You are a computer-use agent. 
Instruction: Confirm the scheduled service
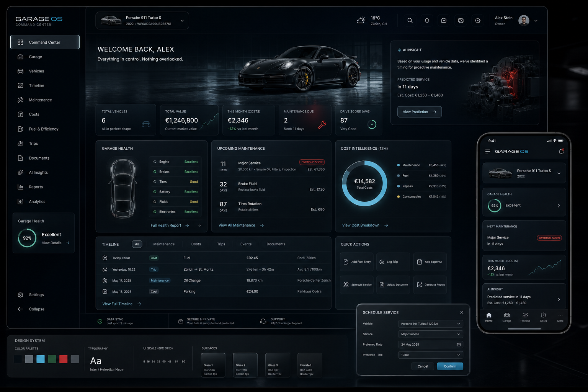[450, 366]
